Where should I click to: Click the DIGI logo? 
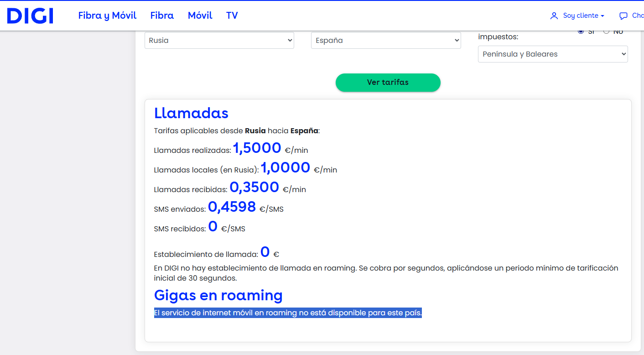pos(30,16)
